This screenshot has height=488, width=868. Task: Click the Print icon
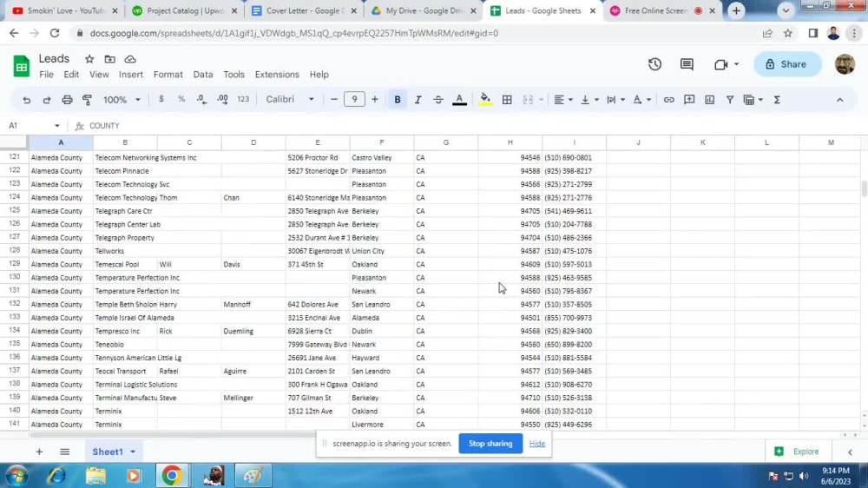pyautogui.click(x=67, y=100)
